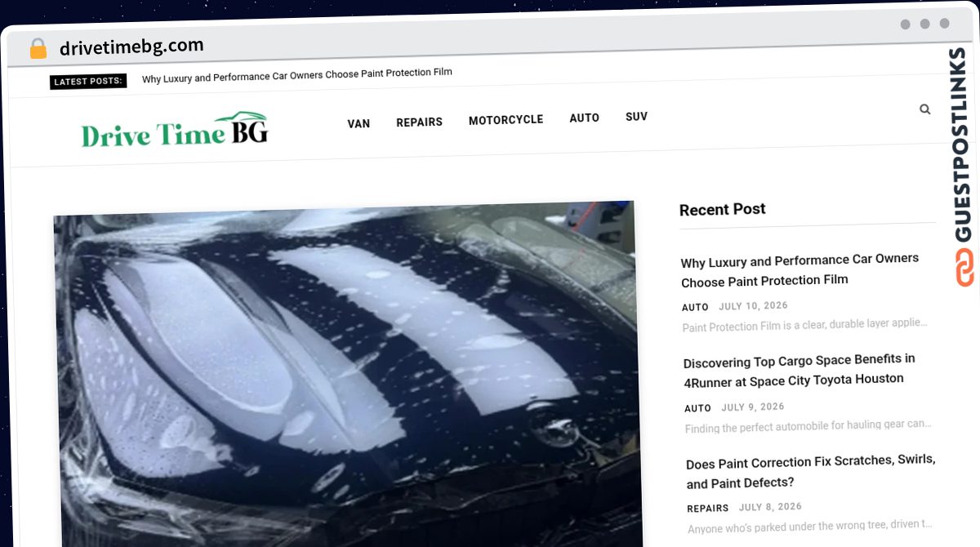Click the padlock icon beside the URL
The image size is (980, 547).
pyautogui.click(x=38, y=49)
